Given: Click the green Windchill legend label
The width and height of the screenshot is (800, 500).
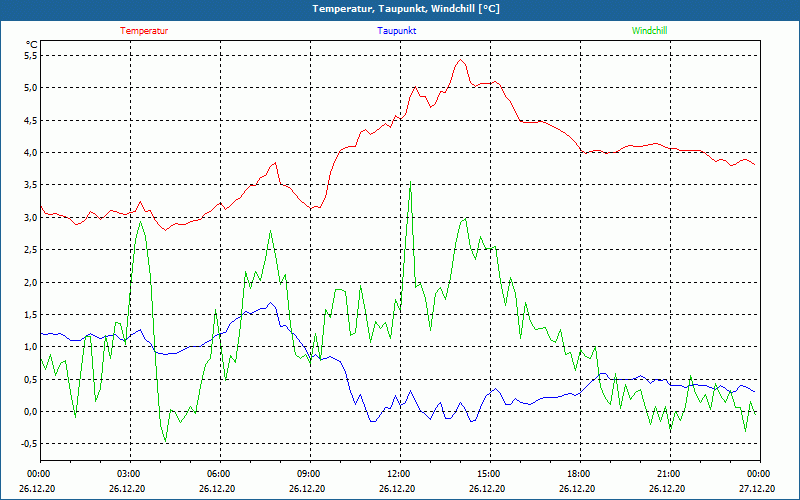Looking at the screenshot, I should pos(649,31).
